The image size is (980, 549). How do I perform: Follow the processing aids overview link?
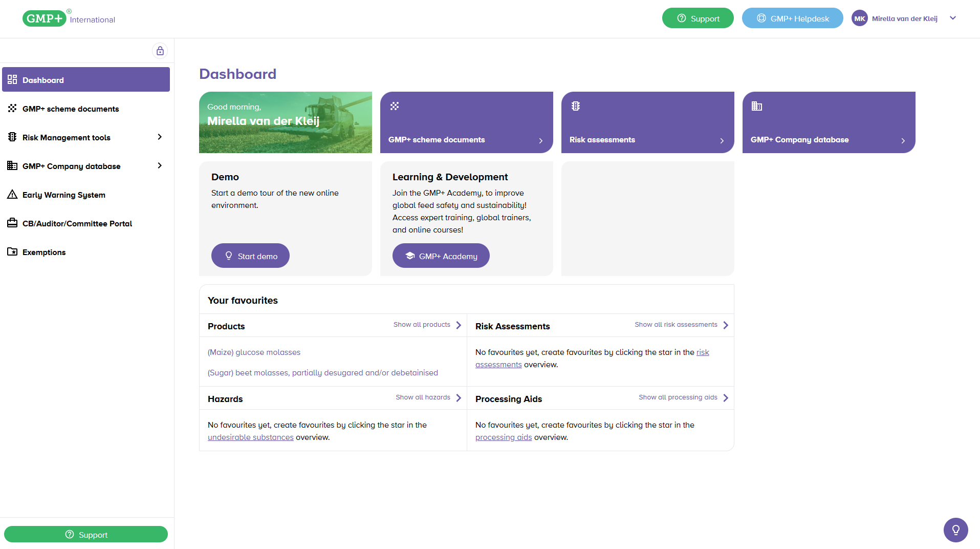point(504,437)
